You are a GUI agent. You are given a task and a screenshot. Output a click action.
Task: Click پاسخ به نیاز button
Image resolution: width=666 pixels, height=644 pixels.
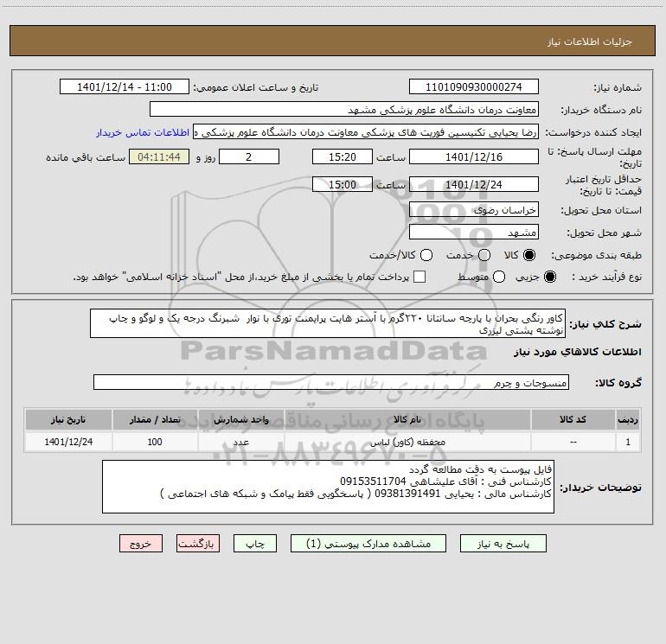503,544
